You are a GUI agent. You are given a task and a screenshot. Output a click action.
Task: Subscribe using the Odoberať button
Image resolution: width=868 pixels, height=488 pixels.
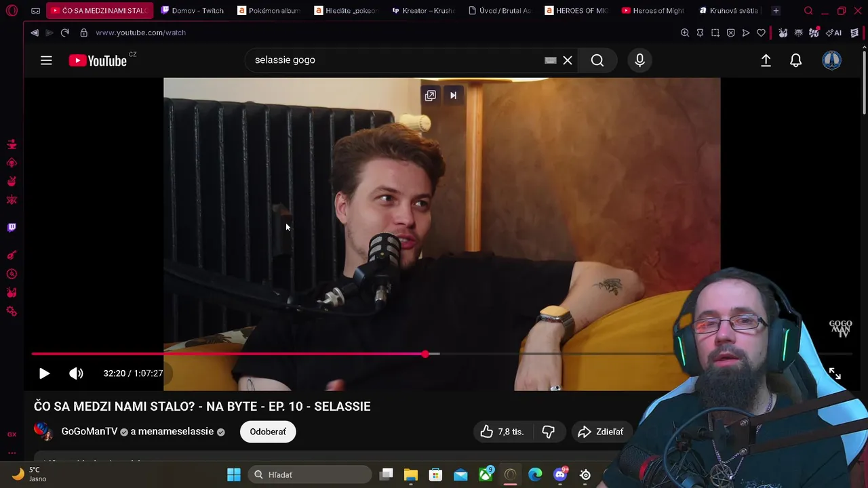click(268, 432)
